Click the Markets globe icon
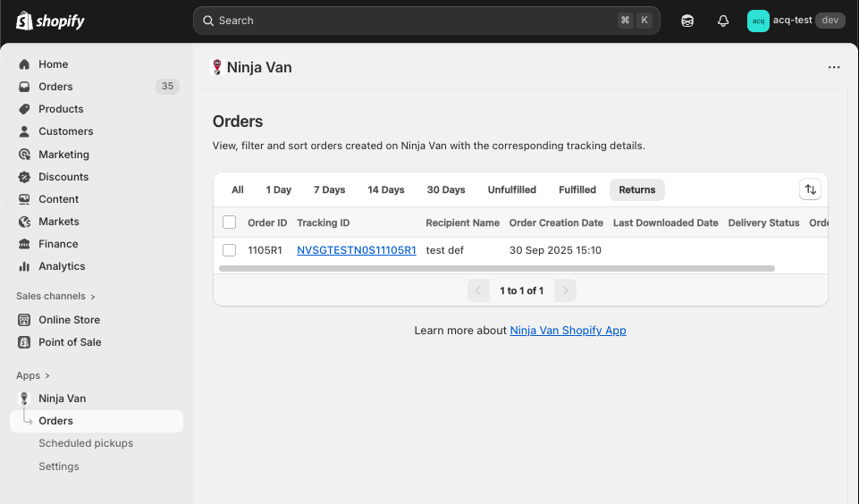The image size is (859, 504). click(24, 222)
